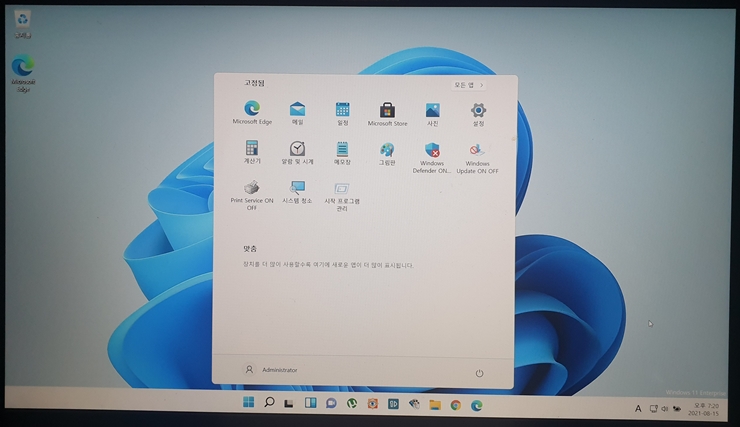Click the power button in Start menu

click(x=479, y=373)
